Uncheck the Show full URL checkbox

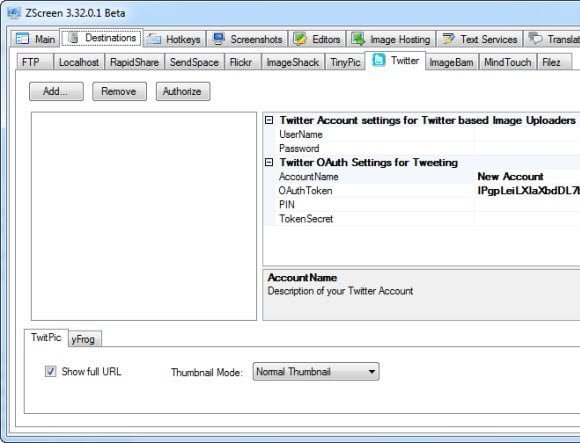click(50, 371)
